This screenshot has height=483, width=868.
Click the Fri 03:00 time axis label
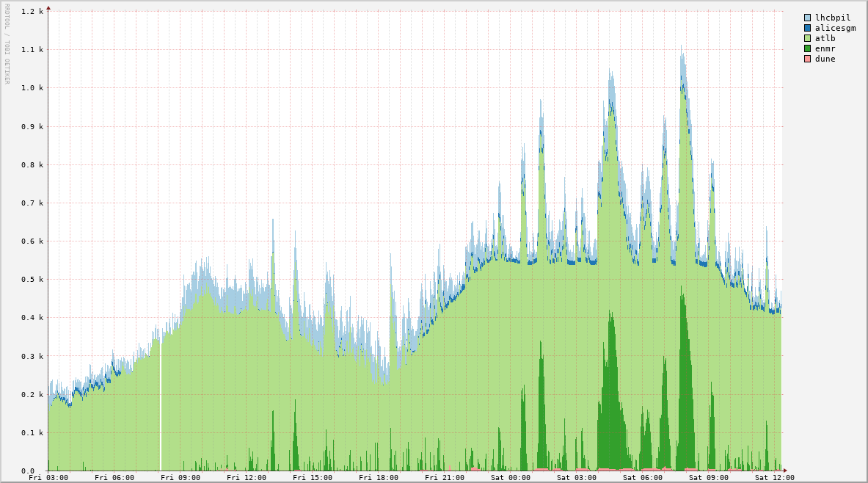pyautogui.click(x=48, y=478)
